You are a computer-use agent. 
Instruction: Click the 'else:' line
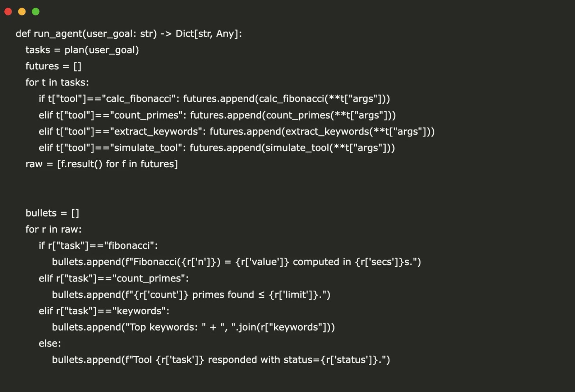(x=50, y=344)
